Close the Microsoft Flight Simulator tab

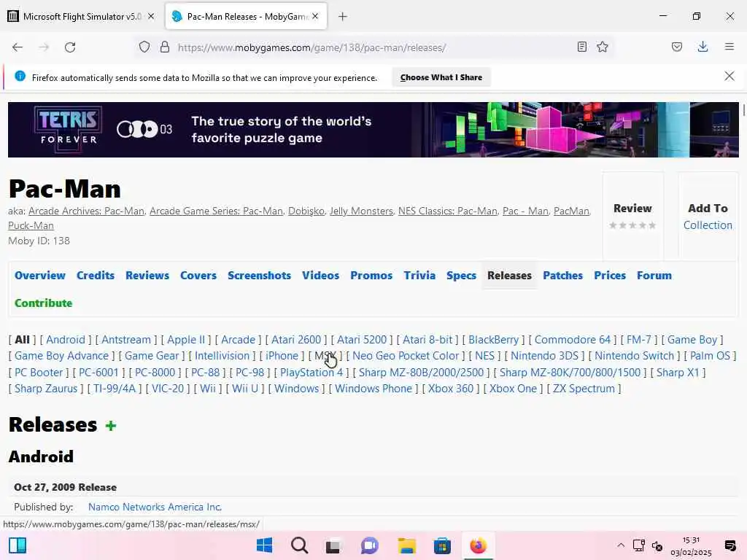point(151,16)
